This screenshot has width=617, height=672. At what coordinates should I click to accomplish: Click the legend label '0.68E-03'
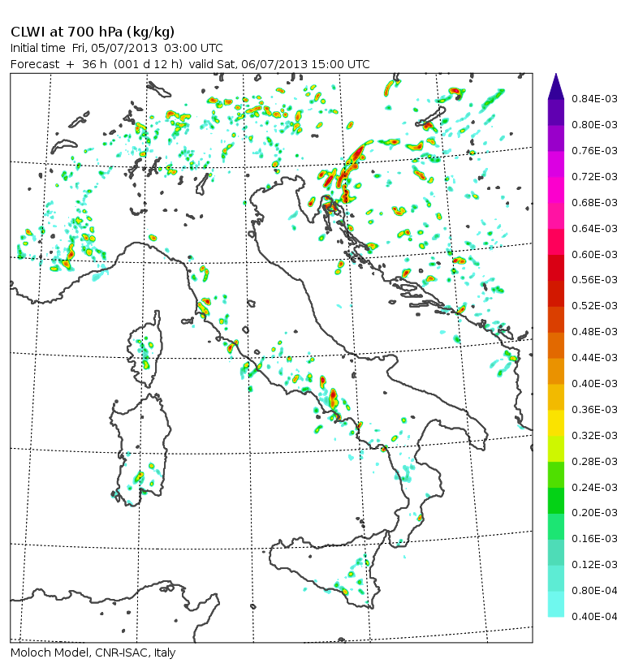coord(594,202)
